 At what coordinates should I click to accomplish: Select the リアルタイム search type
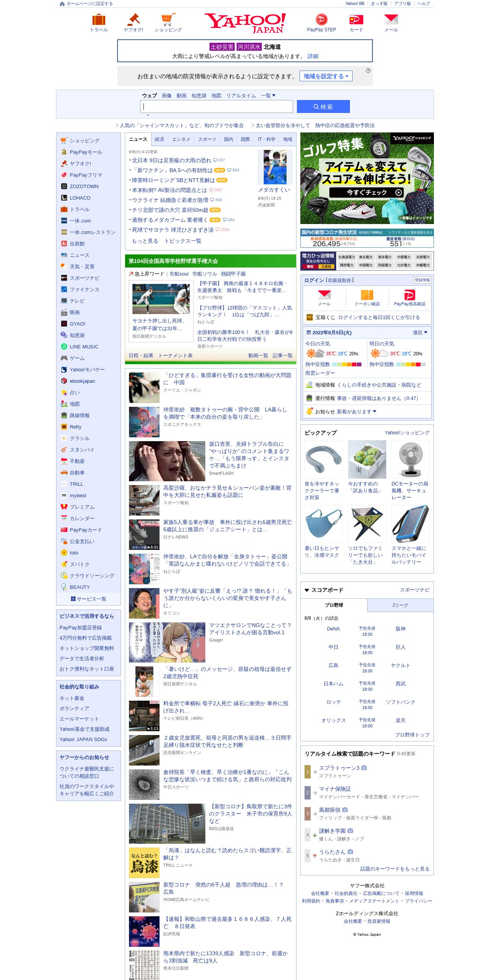(x=241, y=95)
